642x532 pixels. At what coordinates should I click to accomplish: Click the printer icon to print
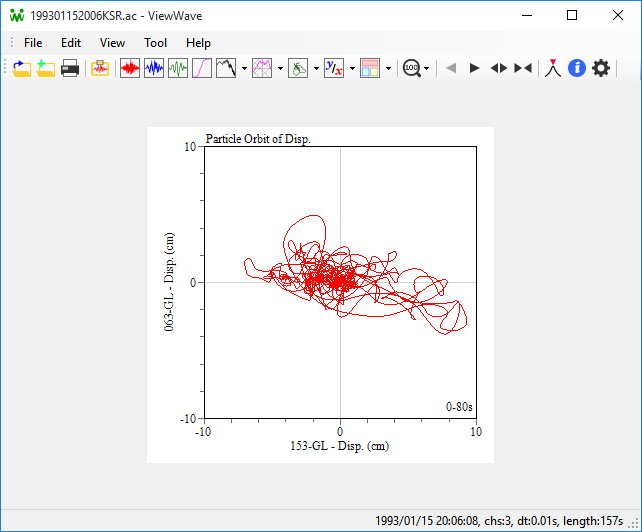pyautogui.click(x=70, y=68)
